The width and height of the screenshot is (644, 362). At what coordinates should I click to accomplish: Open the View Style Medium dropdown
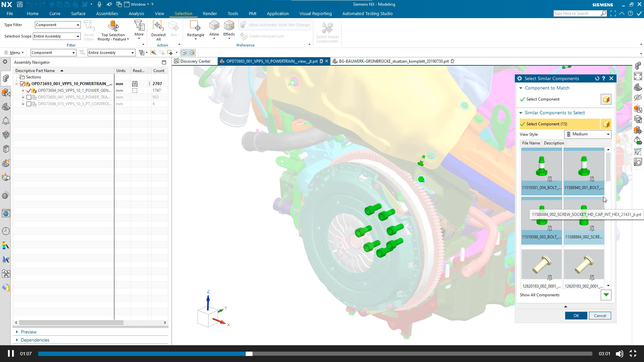608,134
